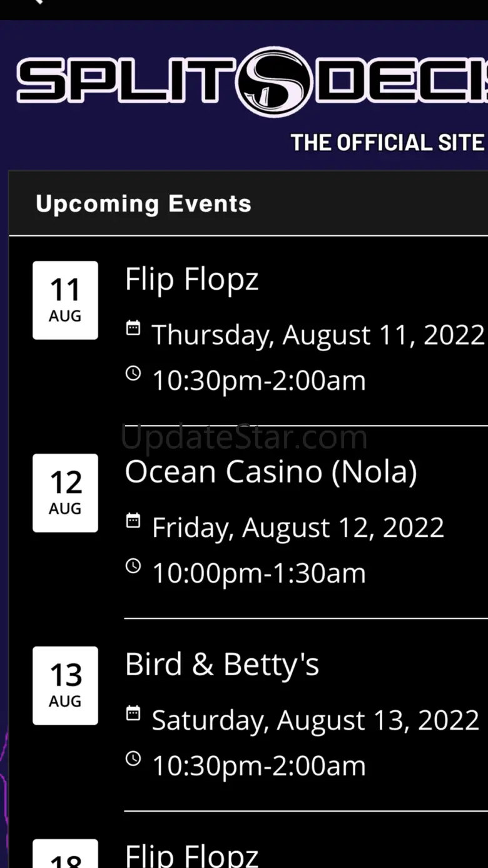Viewport: 488px width, 868px height.
Task: Tap THE OFFICIAL SITE tagline
Action: (387, 143)
